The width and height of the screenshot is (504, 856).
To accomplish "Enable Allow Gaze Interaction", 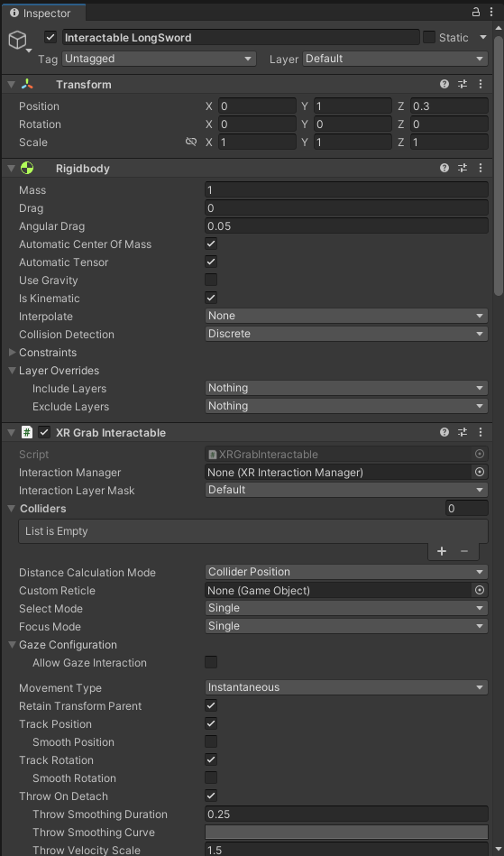I will (211, 663).
